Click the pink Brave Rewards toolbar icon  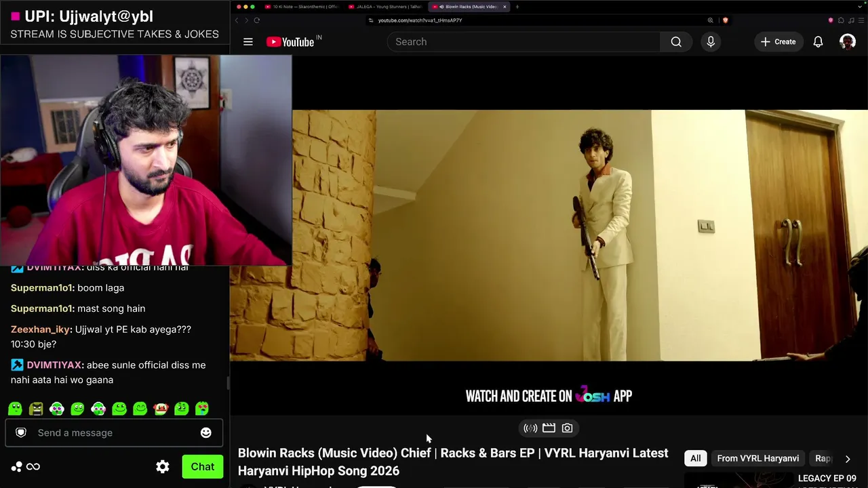coord(831,20)
